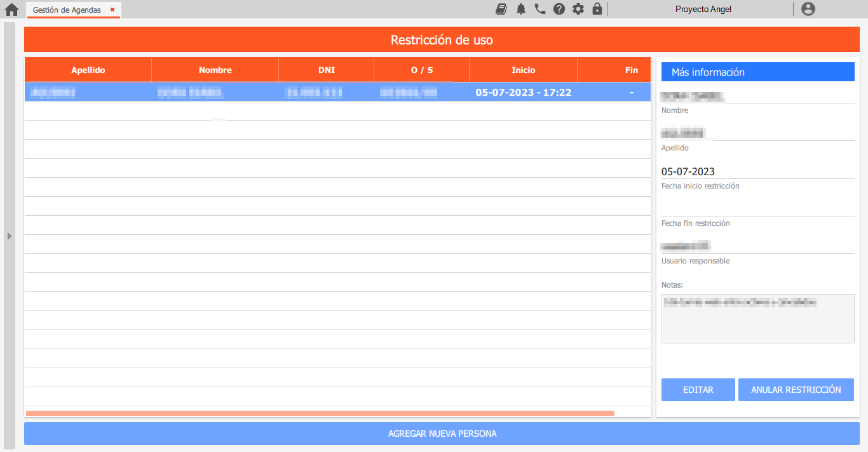Open the book manual icon
The height and width of the screenshot is (452, 868).
coord(501,9)
